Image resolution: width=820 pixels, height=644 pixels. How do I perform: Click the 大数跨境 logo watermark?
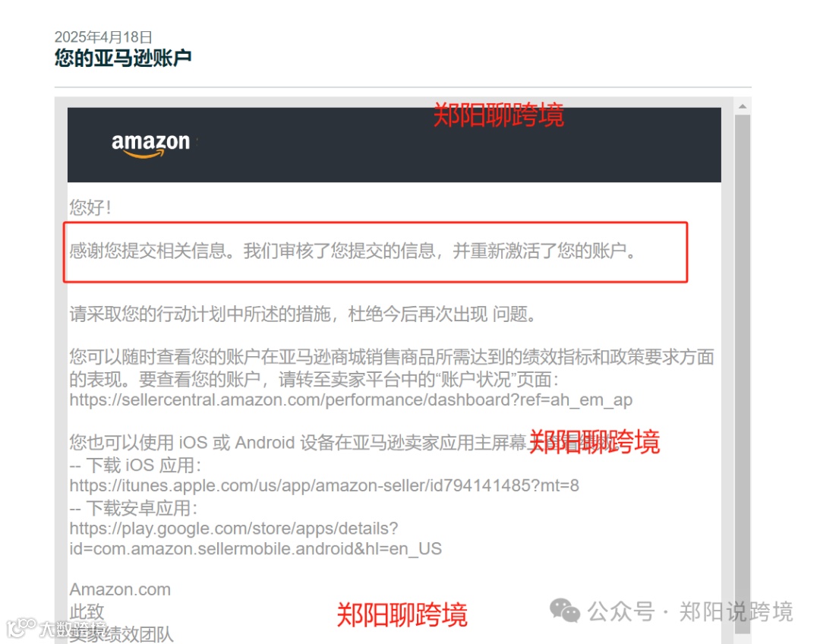[56, 627]
